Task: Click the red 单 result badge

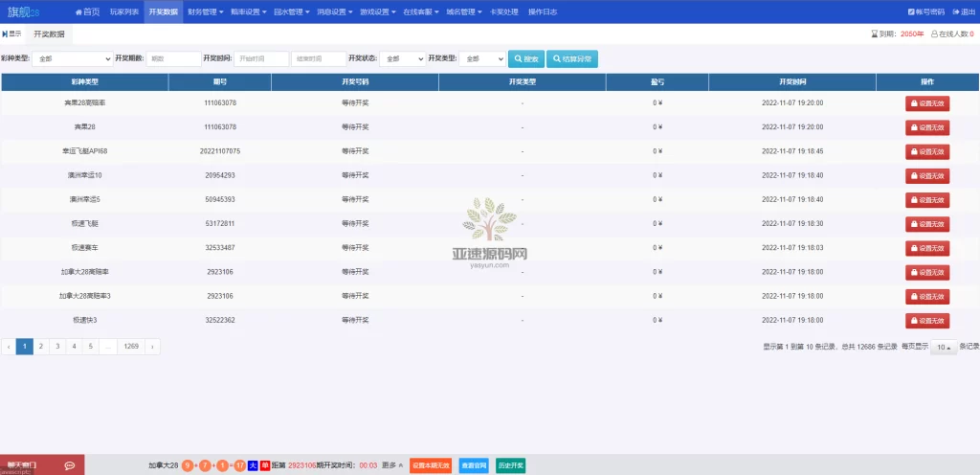Action: 265,465
